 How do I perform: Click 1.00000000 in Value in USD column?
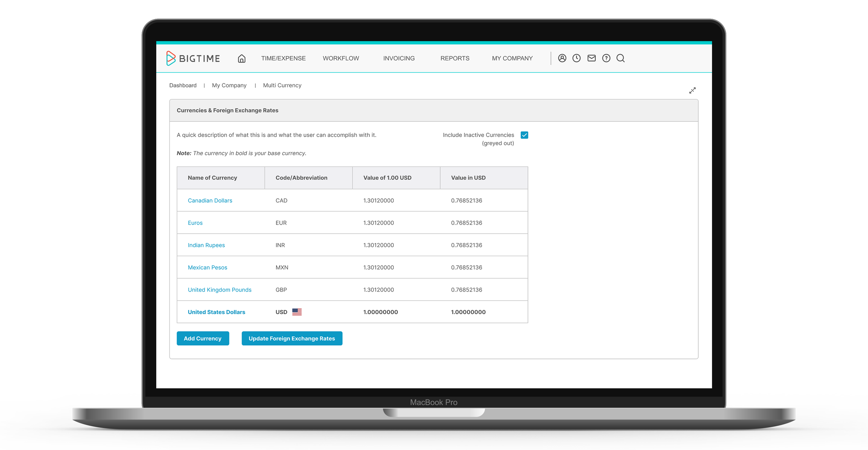point(468,312)
